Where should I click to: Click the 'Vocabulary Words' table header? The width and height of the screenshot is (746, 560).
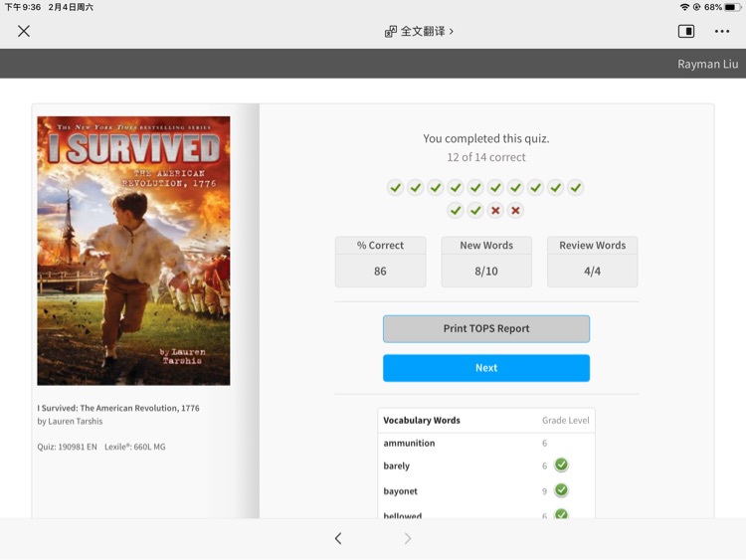[422, 420]
